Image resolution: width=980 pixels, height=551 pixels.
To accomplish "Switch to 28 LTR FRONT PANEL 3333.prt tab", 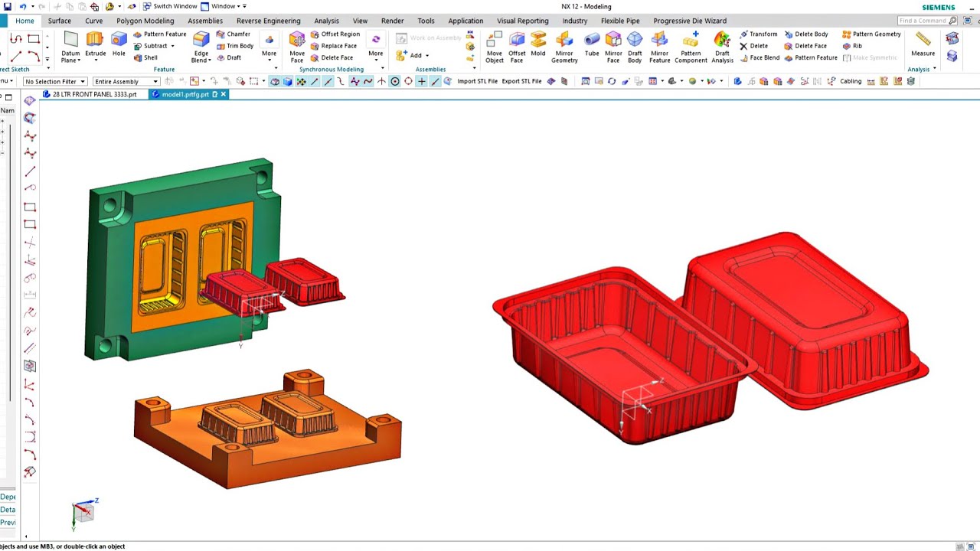I will pyautogui.click(x=90, y=94).
